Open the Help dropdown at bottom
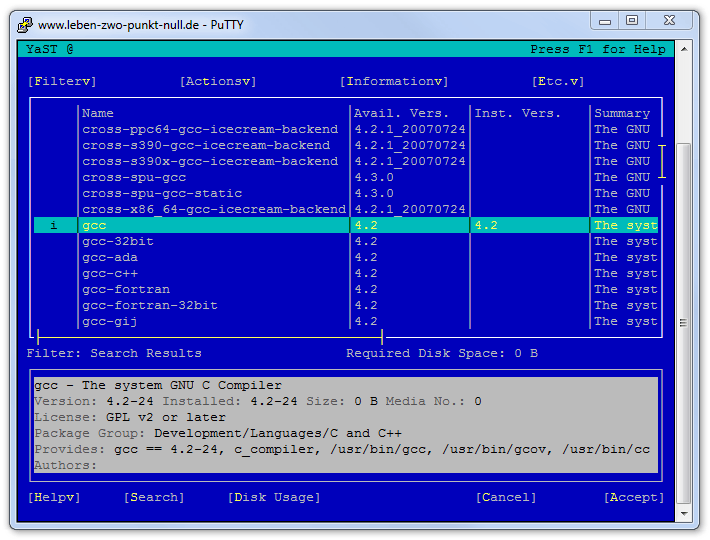710x540 pixels. (54, 497)
